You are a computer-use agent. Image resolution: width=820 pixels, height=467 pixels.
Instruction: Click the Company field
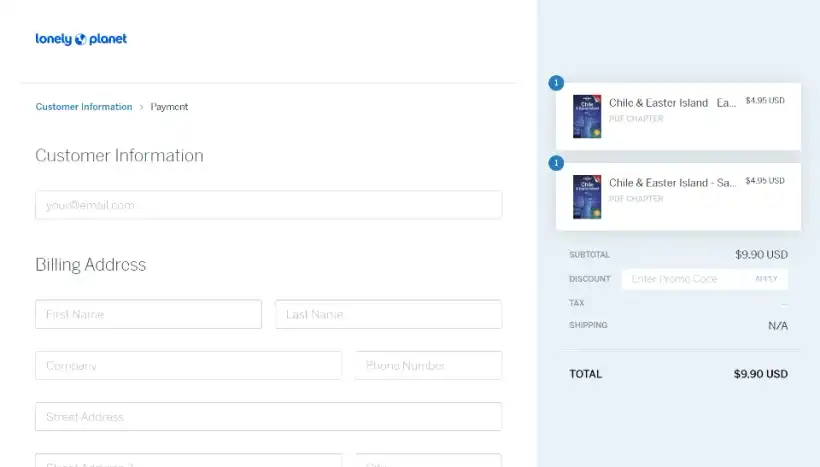pyautogui.click(x=188, y=365)
